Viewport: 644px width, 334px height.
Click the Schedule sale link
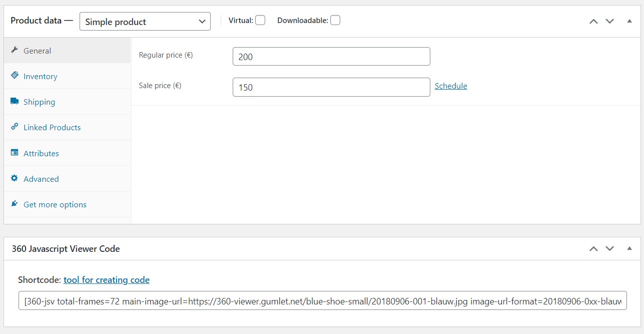(x=451, y=86)
